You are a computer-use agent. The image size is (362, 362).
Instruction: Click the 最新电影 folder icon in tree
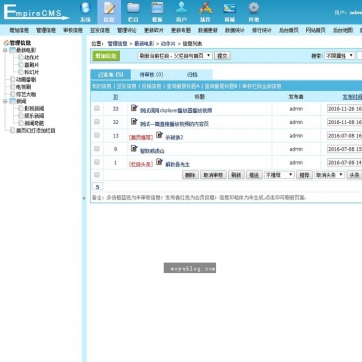click(13, 50)
